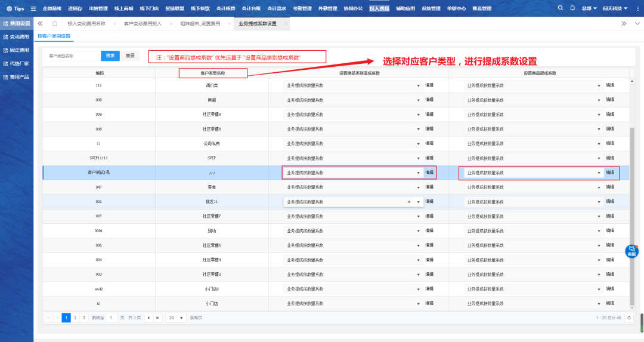Open the 客服 customer service floating icon
This screenshot has height=342, width=644.
(x=631, y=251)
